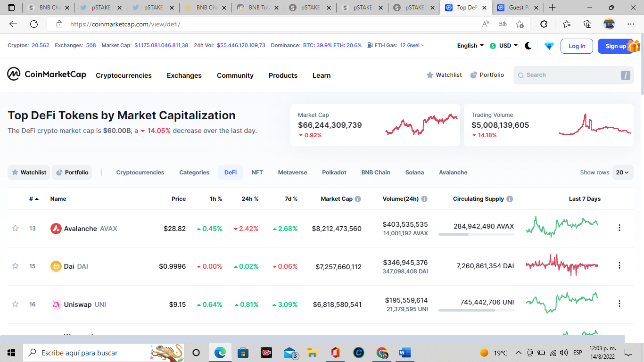Open the Cryptocurrencies navigation menu
The height and width of the screenshot is (362, 644).
tap(124, 75)
